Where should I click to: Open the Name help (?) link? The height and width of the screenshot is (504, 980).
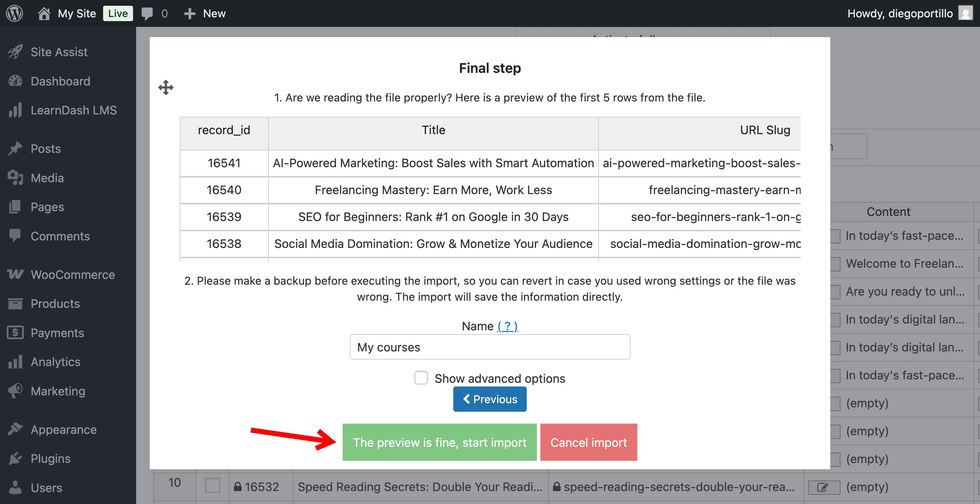[x=507, y=326]
